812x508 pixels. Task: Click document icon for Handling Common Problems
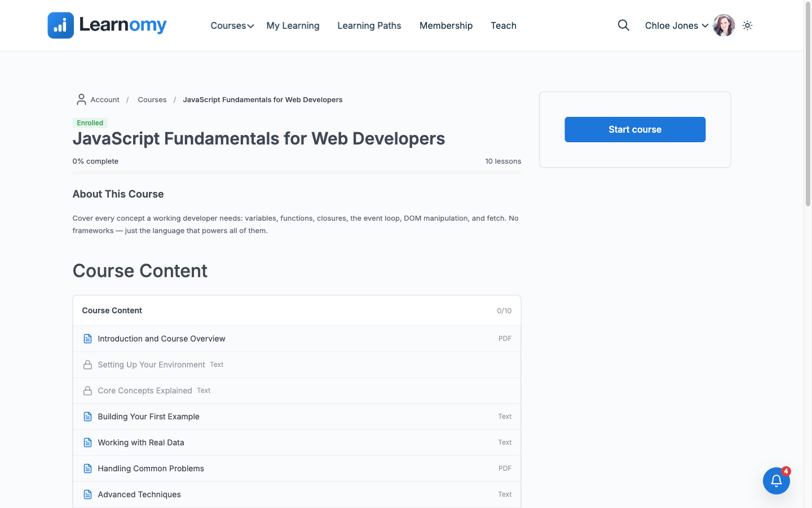(87, 468)
